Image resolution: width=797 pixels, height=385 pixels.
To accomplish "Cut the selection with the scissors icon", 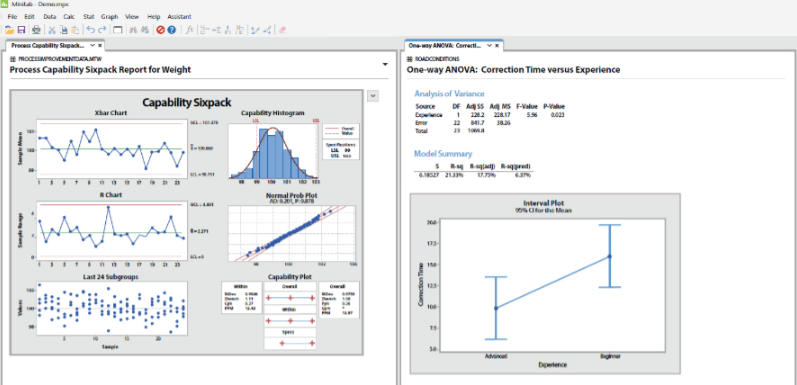I will pos(52,30).
